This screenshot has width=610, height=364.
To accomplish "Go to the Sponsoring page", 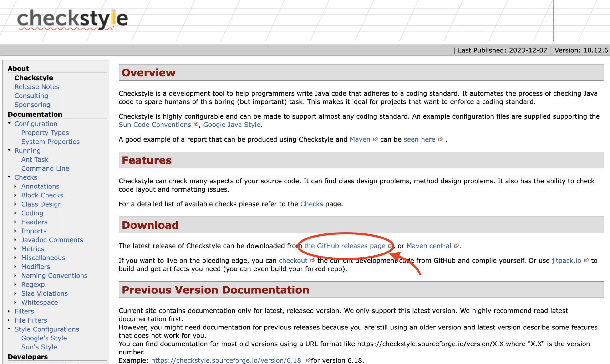I will pyautogui.click(x=32, y=105).
